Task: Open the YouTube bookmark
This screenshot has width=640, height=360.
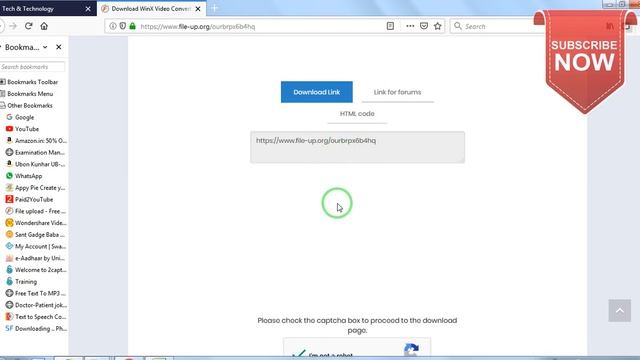Action: point(22,129)
